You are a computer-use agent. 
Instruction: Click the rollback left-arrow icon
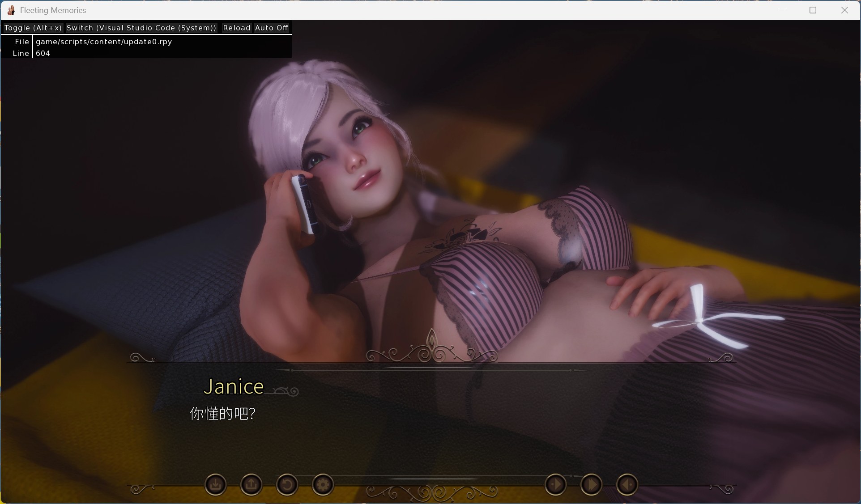click(627, 484)
